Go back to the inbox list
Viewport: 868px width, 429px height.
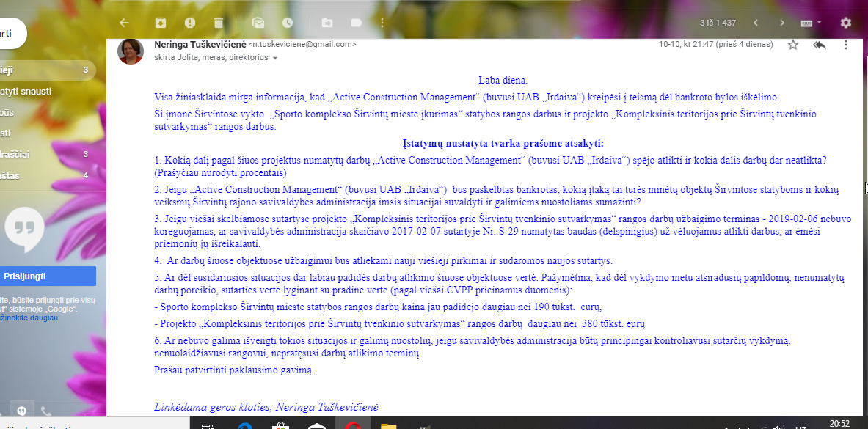click(x=124, y=23)
